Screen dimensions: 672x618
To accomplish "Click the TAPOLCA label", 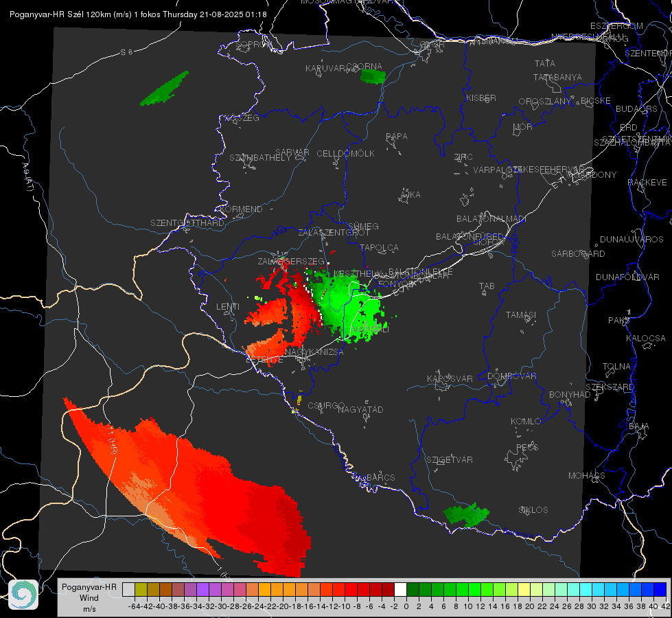I will click(379, 247).
